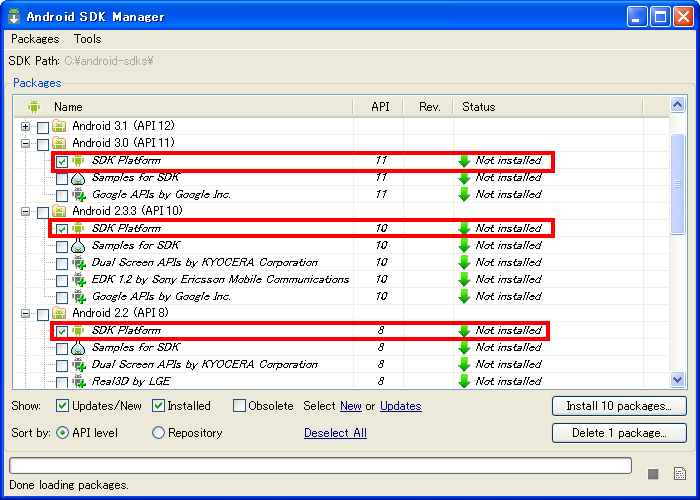Open the log window icon at bottom right
700x500 pixels.
click(x=679, y=474)
